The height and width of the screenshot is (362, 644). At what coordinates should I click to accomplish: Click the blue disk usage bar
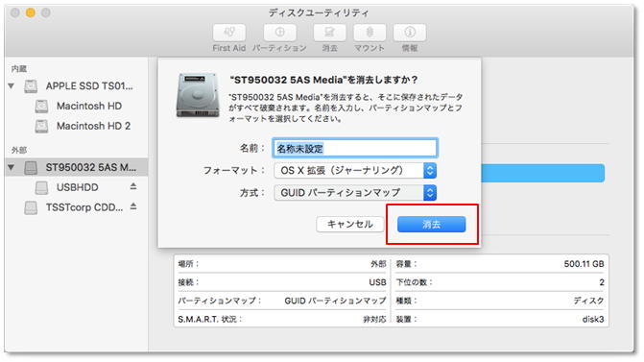pos(542,173)
